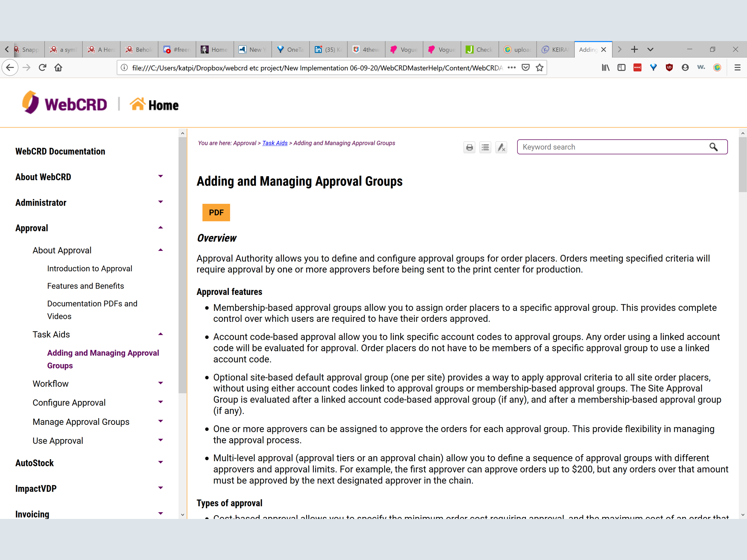Click the expand all list icon
Screen dimensions: 747x560
click(485, 147)
